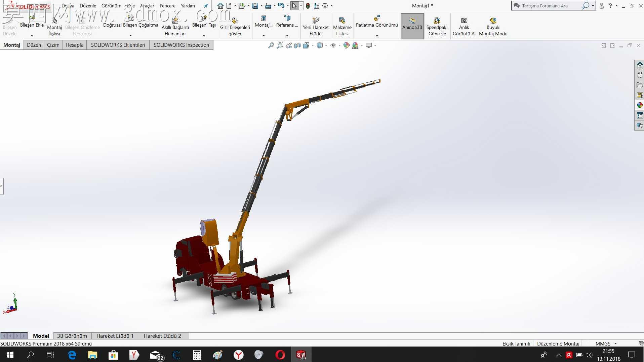644x362 pixels.
Task: Open the View Palette side pane
Action: tap(640, 95)
